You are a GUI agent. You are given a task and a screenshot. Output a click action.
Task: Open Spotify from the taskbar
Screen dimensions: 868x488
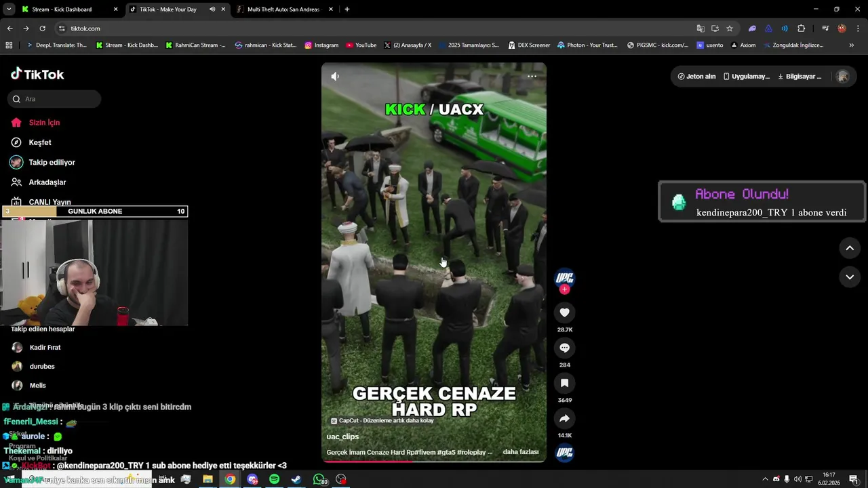click(274, 479)
